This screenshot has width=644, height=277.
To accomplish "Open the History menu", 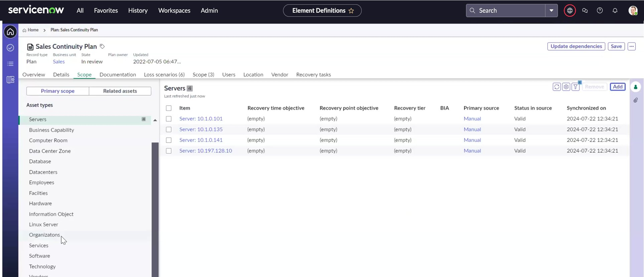I will [138, 11].
